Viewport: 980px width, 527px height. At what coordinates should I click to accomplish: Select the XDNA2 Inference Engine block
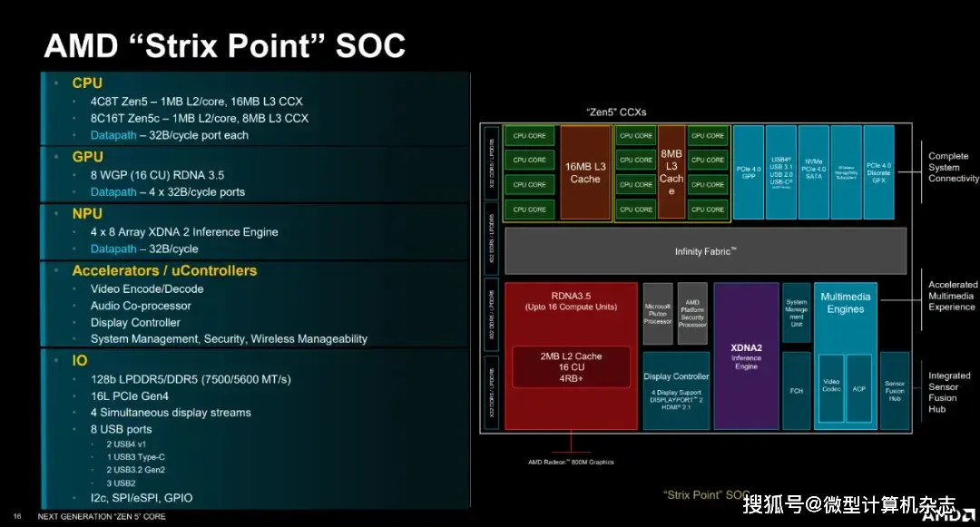click(x=746, y=356)
